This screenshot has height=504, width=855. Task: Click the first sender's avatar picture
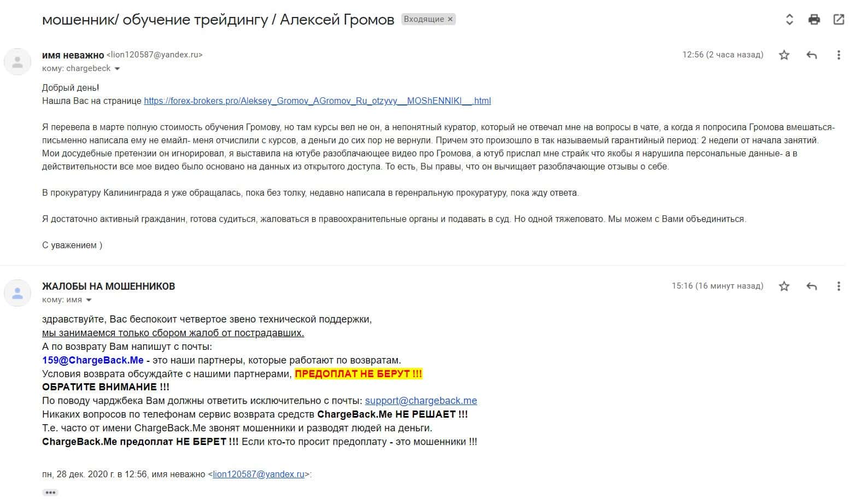point(17,61)
